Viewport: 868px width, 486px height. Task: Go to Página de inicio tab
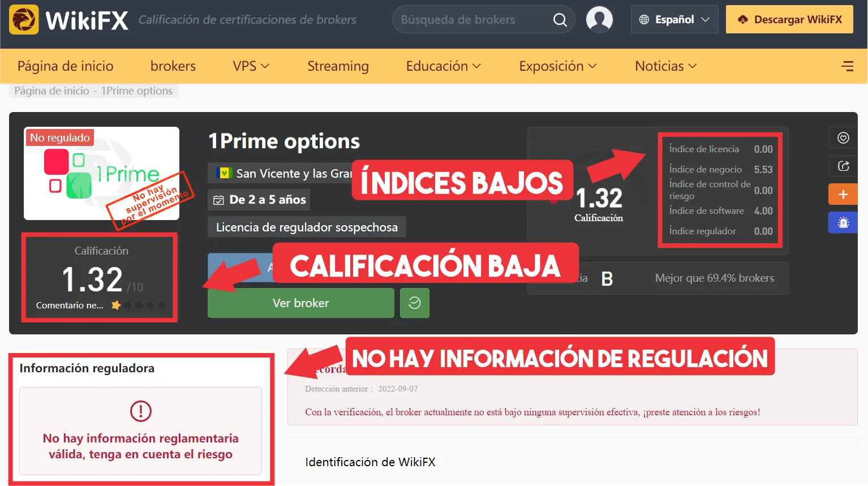coord(66,66)
